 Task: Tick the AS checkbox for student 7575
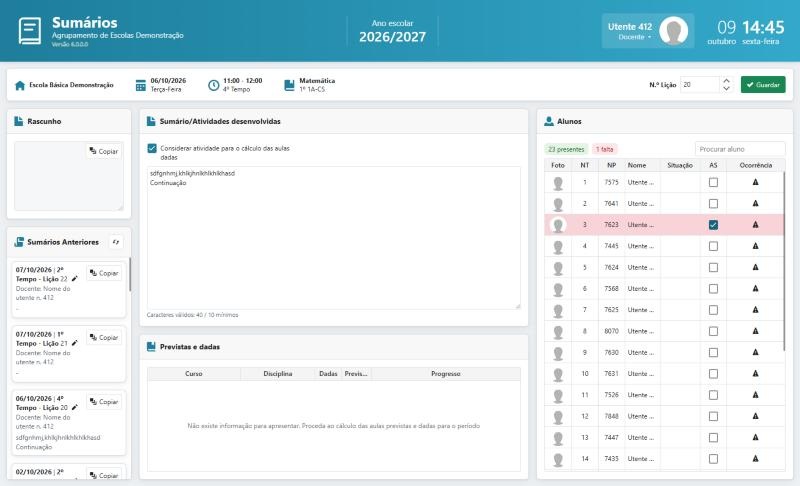point(713,183)
